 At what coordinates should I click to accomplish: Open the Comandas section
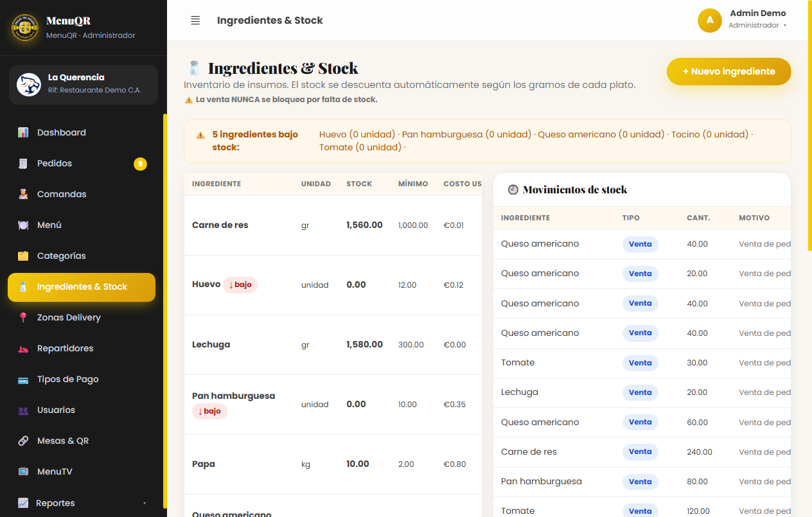pyautogui.click(x=82, y=194)
